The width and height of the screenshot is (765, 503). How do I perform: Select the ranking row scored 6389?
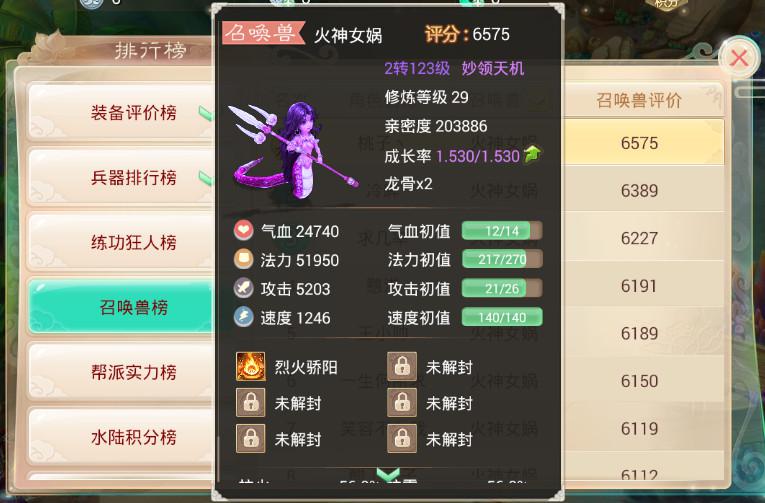coord(639,190)
